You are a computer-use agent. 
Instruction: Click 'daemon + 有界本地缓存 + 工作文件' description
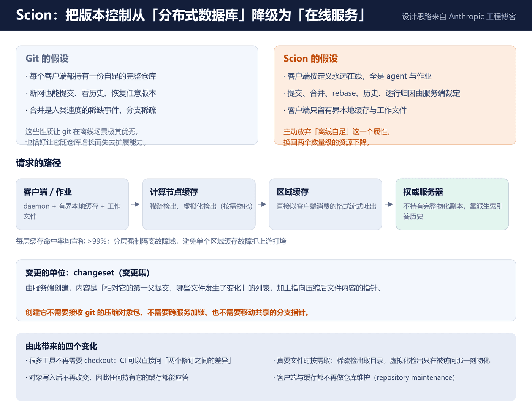[72, 211]
